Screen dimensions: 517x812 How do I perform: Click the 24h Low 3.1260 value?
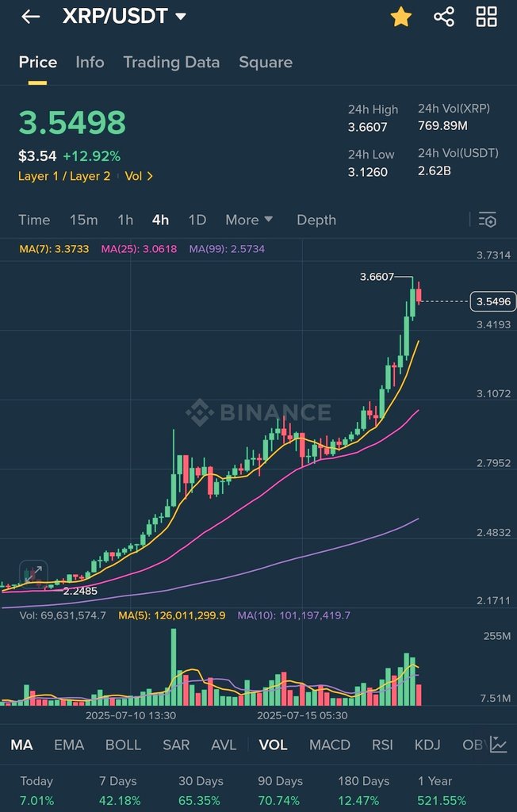tap(367, 172)
